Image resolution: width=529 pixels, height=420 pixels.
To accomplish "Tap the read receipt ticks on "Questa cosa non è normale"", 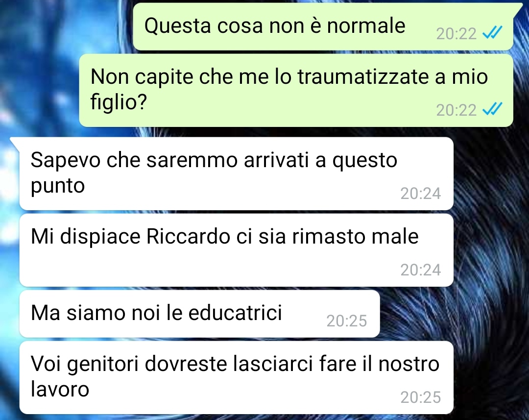I will (x=493, y=32).
